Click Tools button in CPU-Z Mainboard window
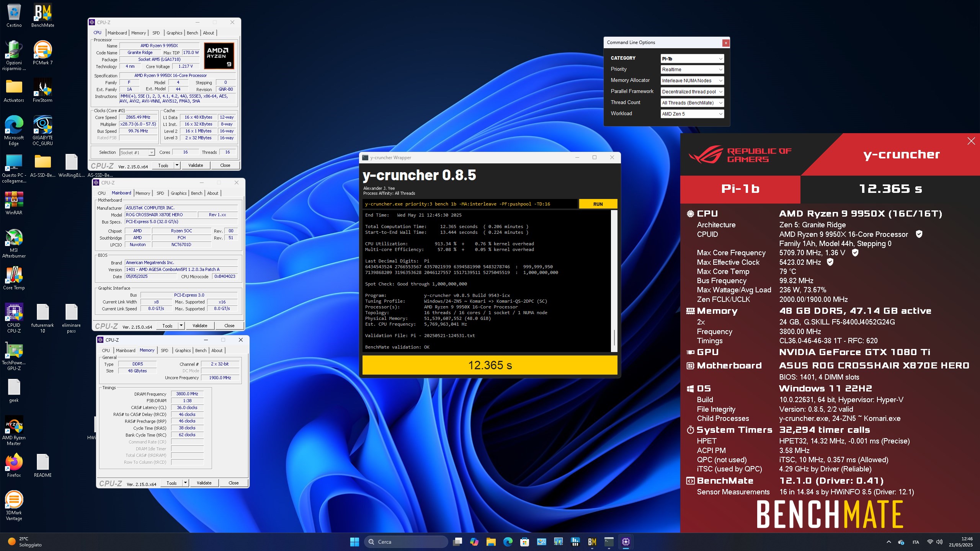 coord(167,326)
